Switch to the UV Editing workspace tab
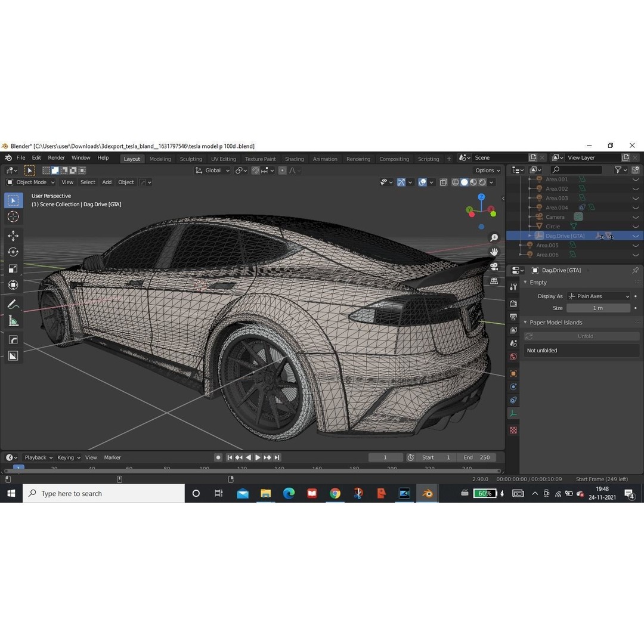Image resolution: width=644 pixels, height=644 pixels. (x=224, y=159)
